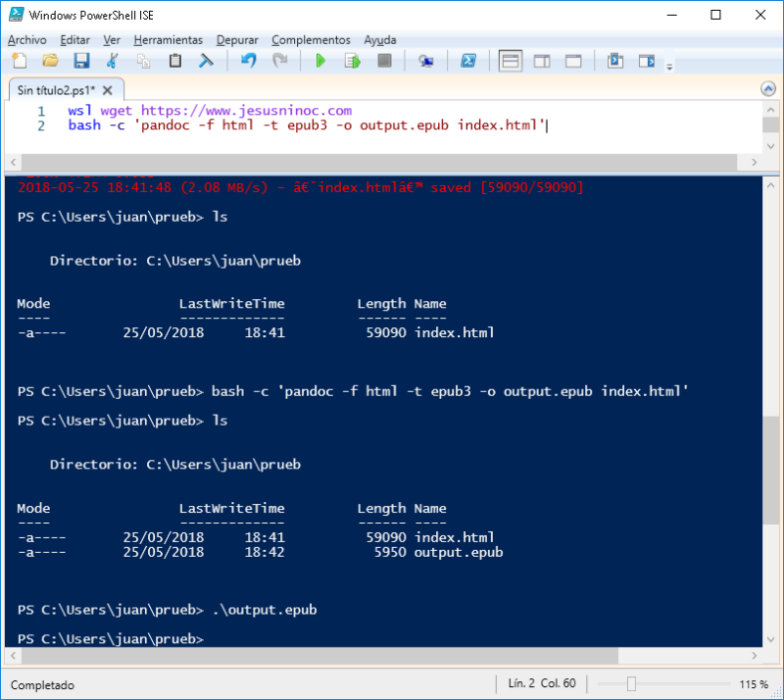
Task: Select the Run Selection toolbar icon
Action: (352, 61)
